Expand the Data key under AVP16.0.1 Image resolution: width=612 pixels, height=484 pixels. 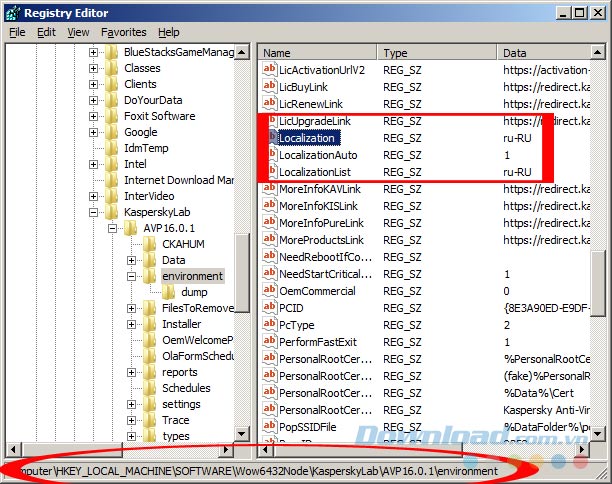point(132,260)
